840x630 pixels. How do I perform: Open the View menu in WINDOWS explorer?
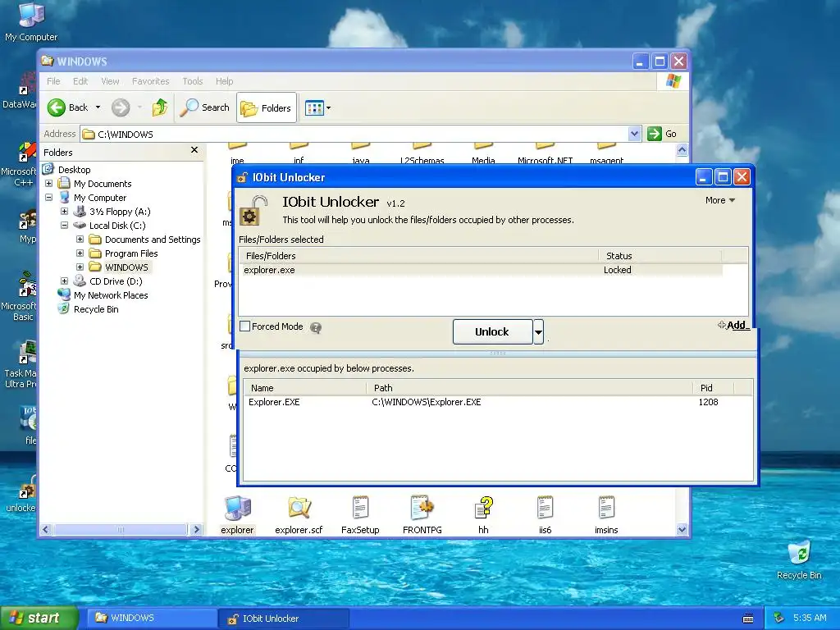click(110, 81)
